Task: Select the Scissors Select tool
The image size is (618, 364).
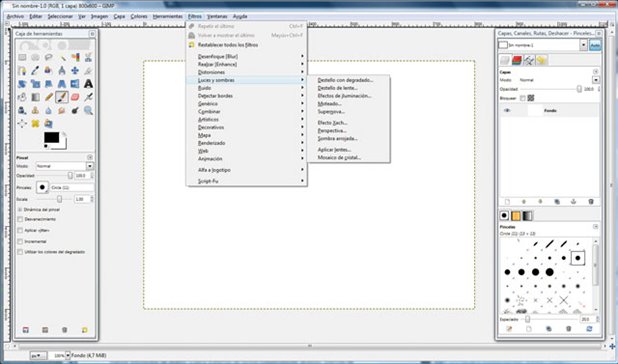Action: coord(88,58)
